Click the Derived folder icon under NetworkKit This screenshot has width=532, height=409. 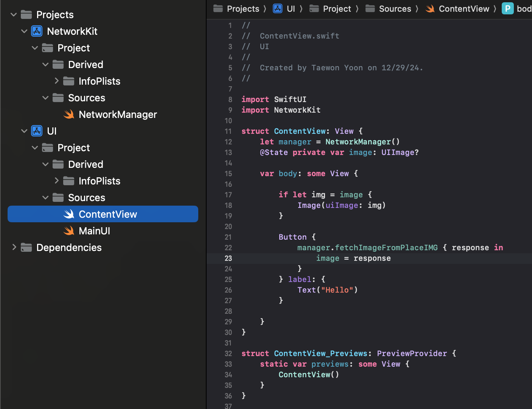(x=58, y=65)
